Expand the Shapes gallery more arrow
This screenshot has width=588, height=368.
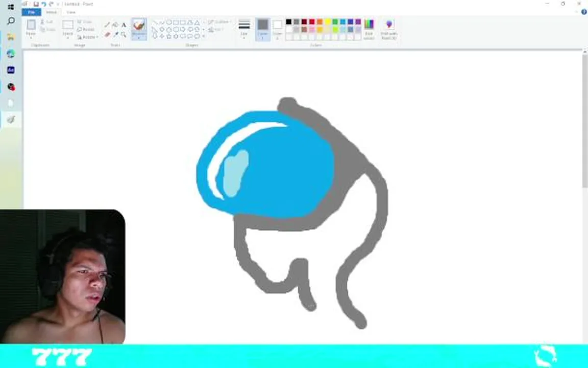204,36
